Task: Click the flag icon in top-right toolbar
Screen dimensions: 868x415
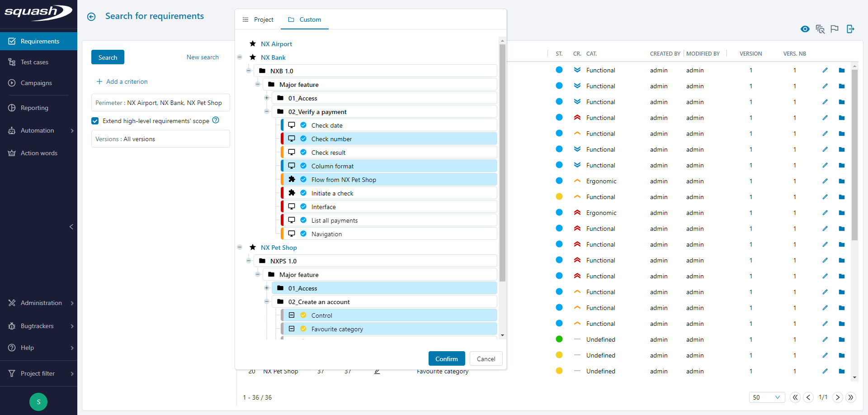Action: 835,29
